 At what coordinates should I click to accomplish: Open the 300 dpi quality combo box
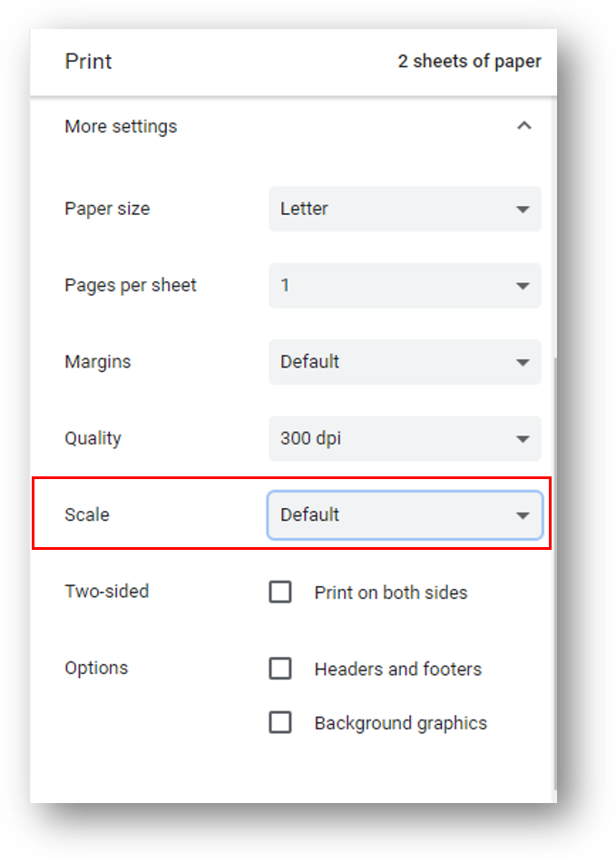(x=405, y=438)
